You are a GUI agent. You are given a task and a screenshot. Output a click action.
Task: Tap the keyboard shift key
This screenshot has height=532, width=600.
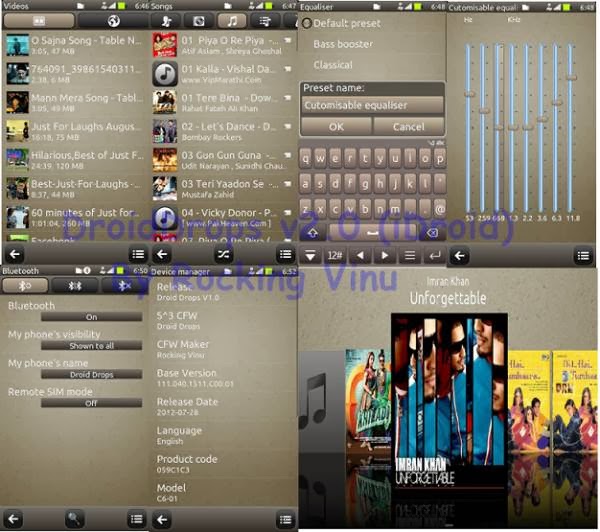point(313,233)
